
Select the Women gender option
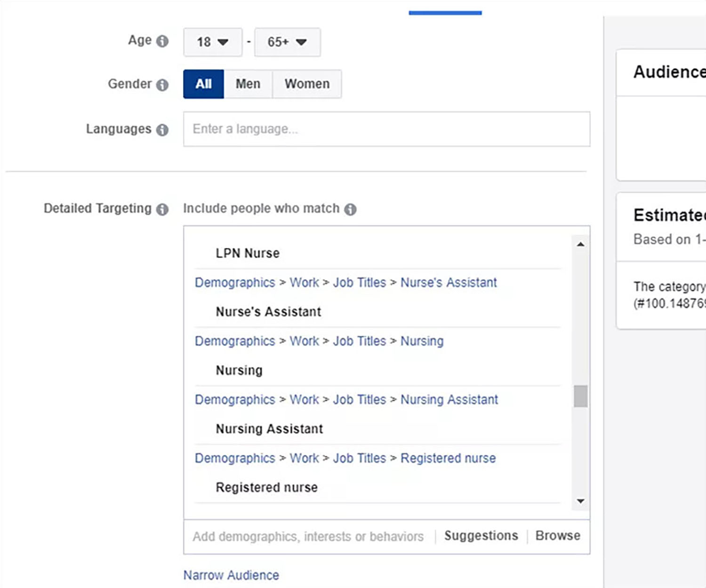click(x=306, y=84)
